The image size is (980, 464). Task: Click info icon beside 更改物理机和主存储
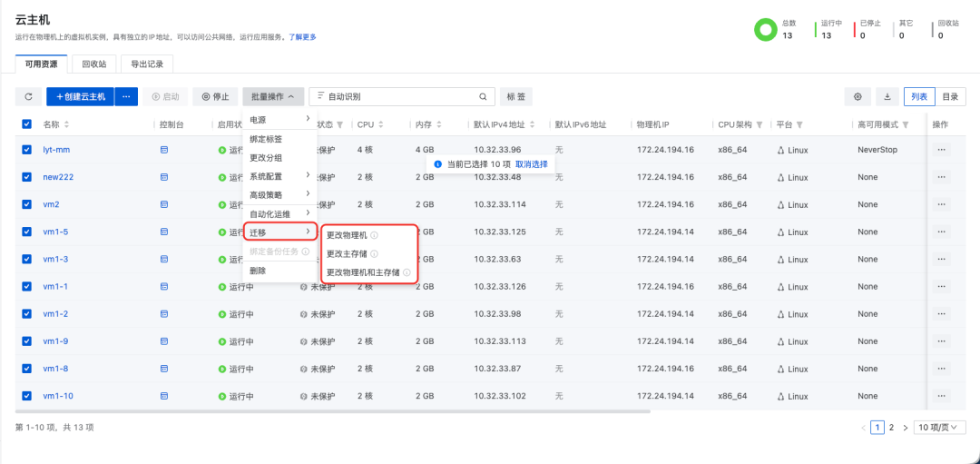(x=407, y=272)
